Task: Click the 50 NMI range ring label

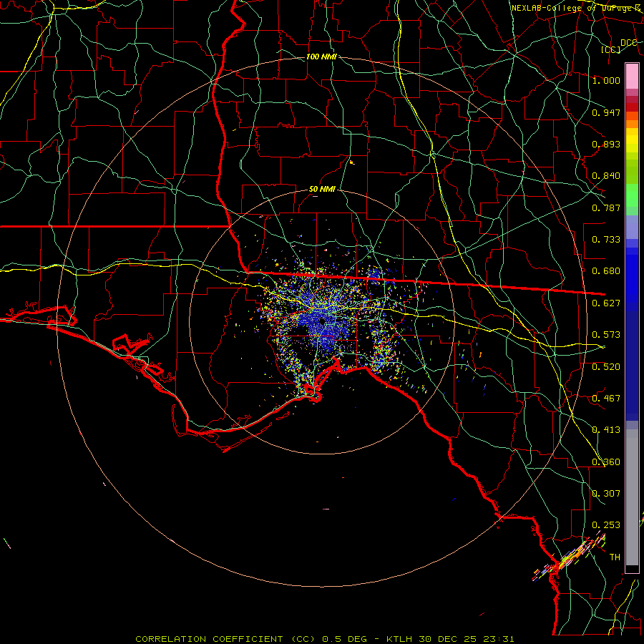Action: pyautogui.click(x=322, y=189)
